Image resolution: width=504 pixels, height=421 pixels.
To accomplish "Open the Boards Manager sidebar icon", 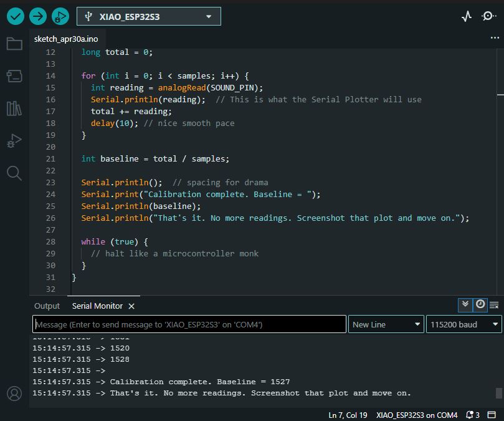I will 14,76.
